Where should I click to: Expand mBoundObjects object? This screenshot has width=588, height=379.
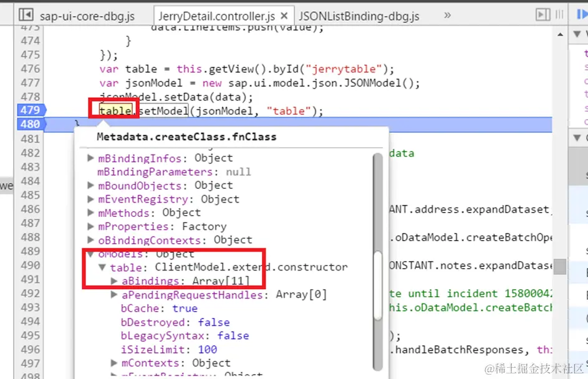click(x=90, y=185)
